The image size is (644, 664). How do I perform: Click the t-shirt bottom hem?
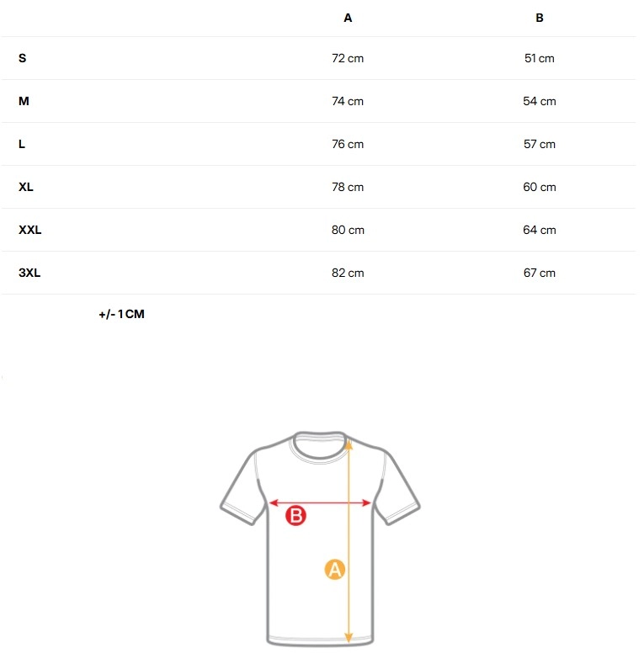click(x=320, y=640)
